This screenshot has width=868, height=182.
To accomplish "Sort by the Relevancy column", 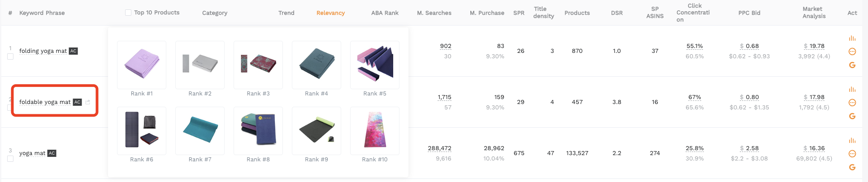I will [x=330, y=13].
